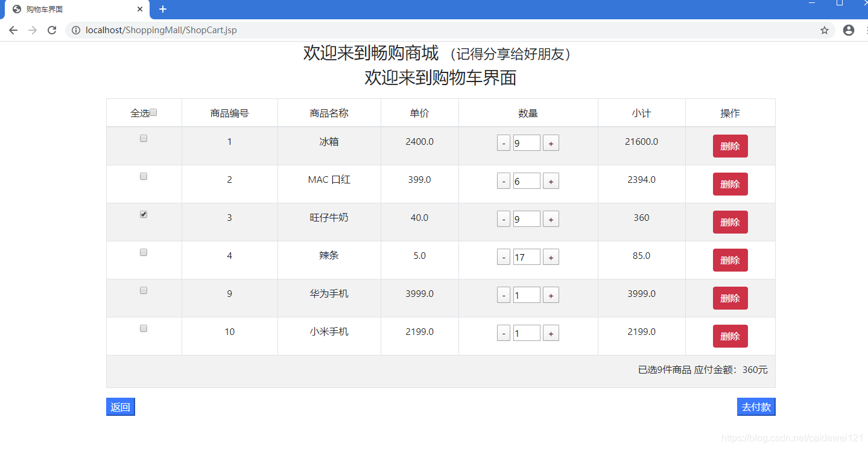Delete 华为手机 with its 删除 button
Image resolution: width=868 pixels, height=449 pixels.
pos(730,298)
